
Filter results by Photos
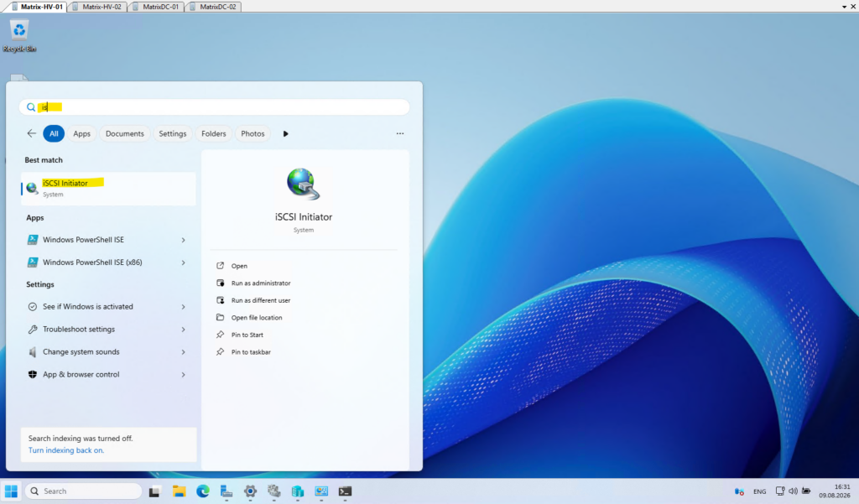point(252,133)
